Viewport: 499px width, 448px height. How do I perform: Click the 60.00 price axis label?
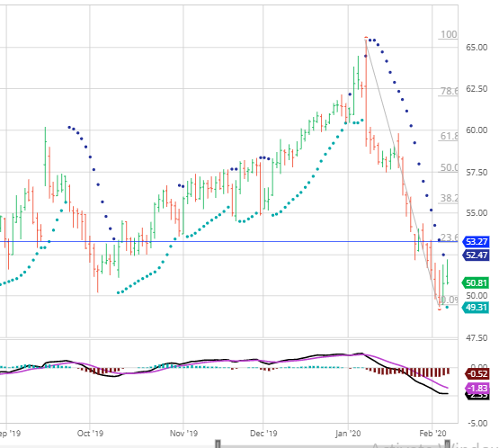tap(477, 130)
